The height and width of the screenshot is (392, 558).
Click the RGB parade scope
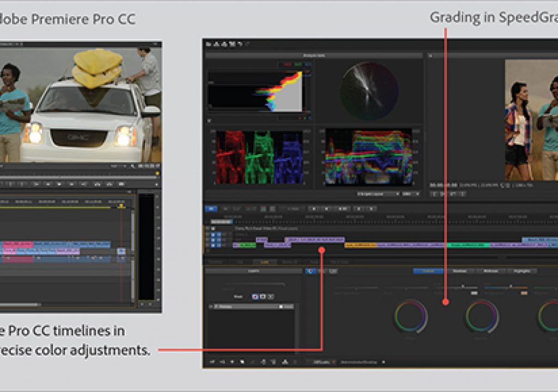tap(260, 157)
